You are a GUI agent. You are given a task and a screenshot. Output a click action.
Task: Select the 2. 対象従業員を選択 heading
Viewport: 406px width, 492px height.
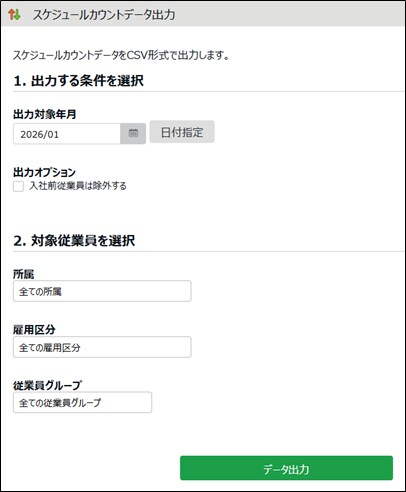point(74,240)
